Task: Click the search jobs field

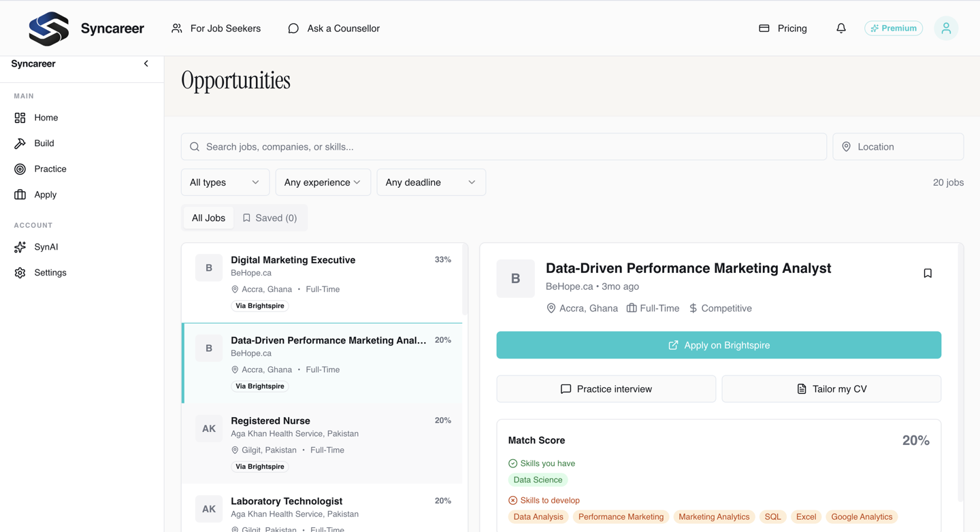Action: 504,147
